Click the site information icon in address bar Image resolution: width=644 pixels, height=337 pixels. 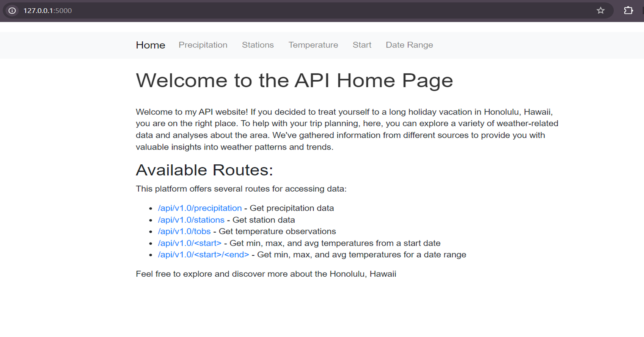click(12, 11)
